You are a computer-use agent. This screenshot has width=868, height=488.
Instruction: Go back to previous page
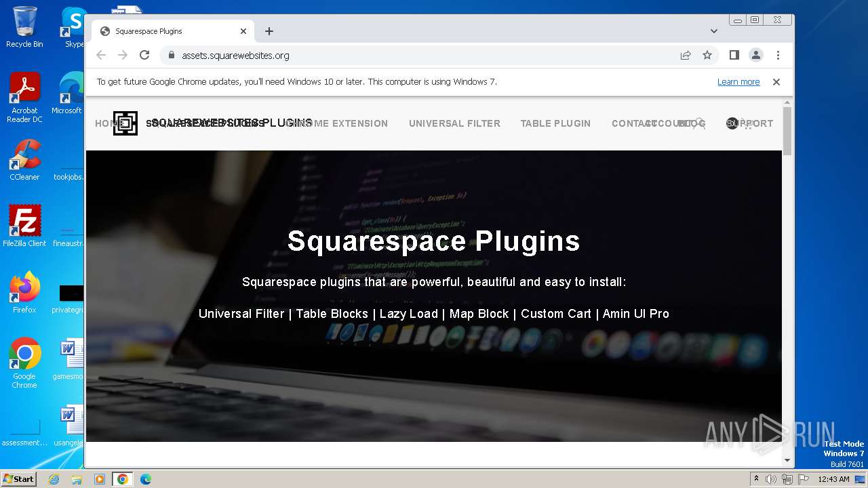point(101,56)
